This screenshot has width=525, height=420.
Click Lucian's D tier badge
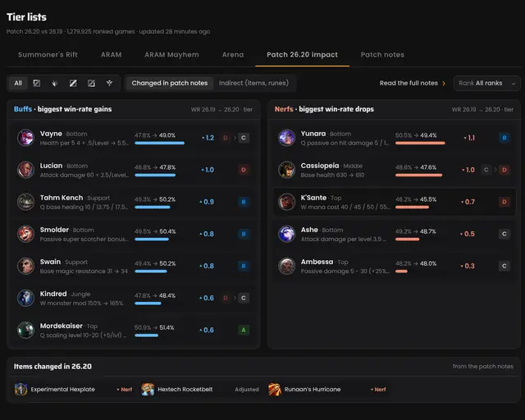(x=244, y=170)
